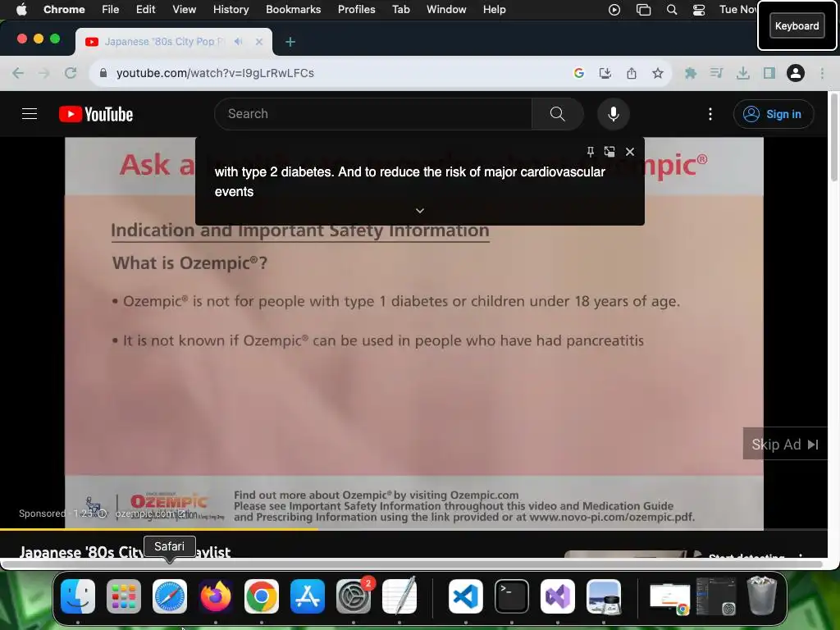840x630 pixels.
Task: Share this page icon
Action: tap(632, 73)
